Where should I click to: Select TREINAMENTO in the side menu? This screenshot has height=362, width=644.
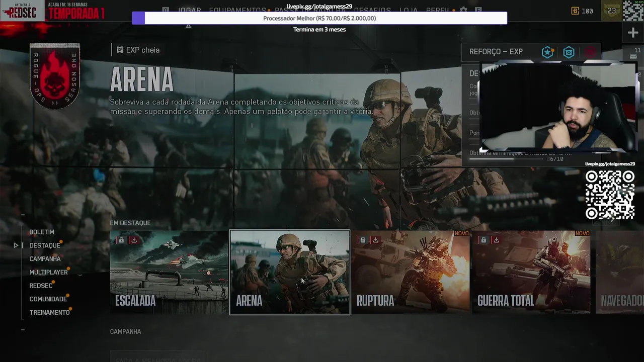[49, 313]
